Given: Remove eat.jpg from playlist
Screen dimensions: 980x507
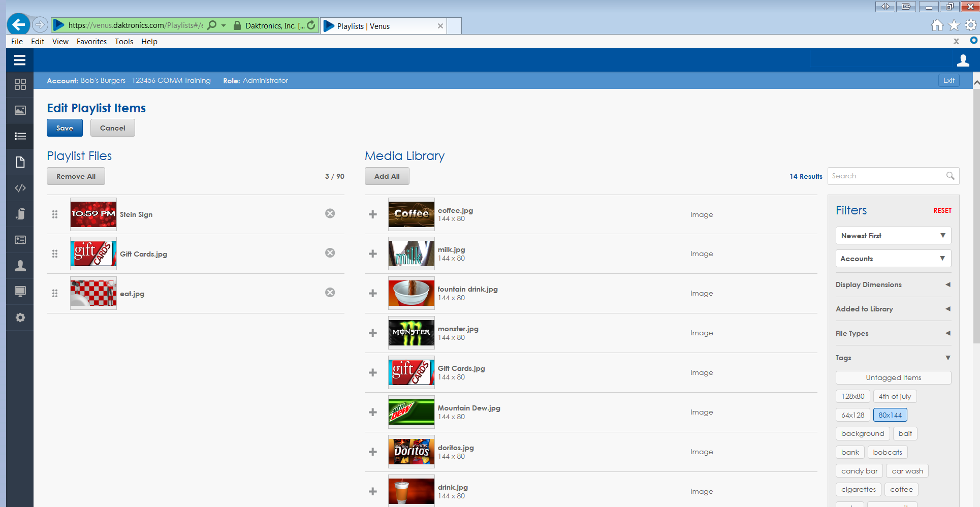Looking at the screenshot, I should pyautogui.click(x=330, y=293).
